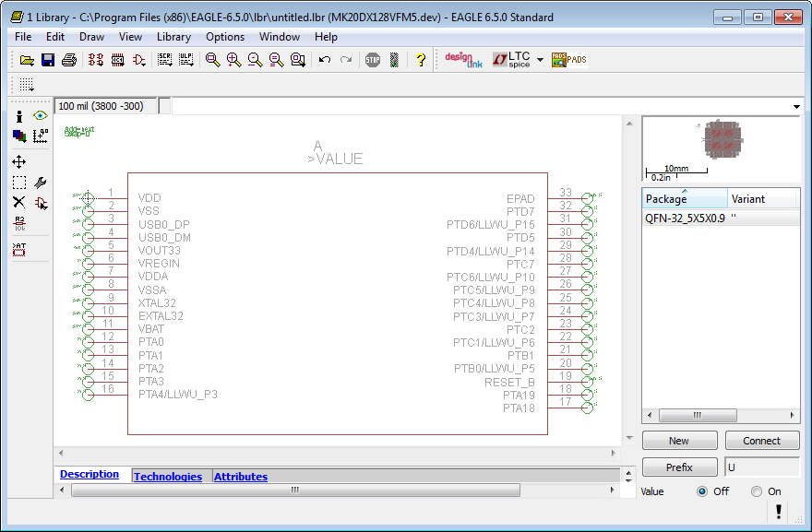
Task: Select the Move tool with four arrows
Action: (19, 161)
